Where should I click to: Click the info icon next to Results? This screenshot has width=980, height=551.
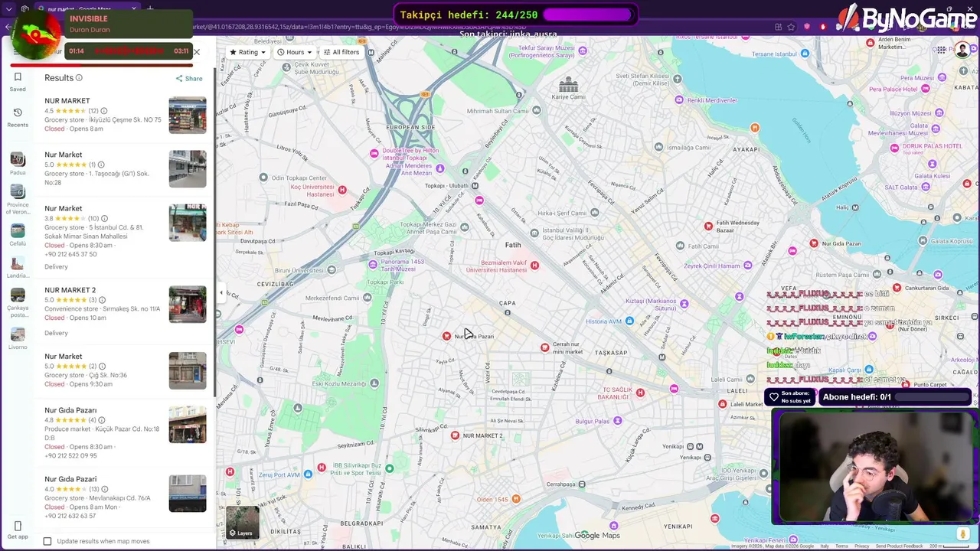coord(79,78)
